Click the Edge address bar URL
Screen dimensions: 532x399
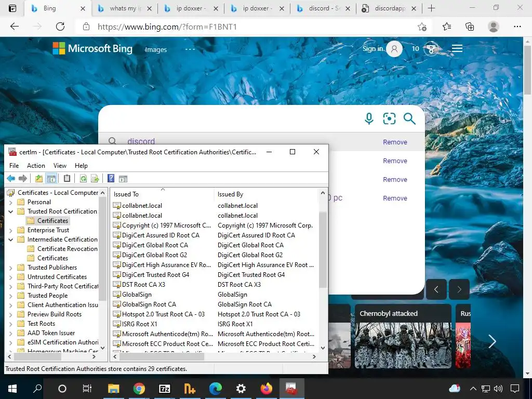pyautogui.click(x=167, y=27)
